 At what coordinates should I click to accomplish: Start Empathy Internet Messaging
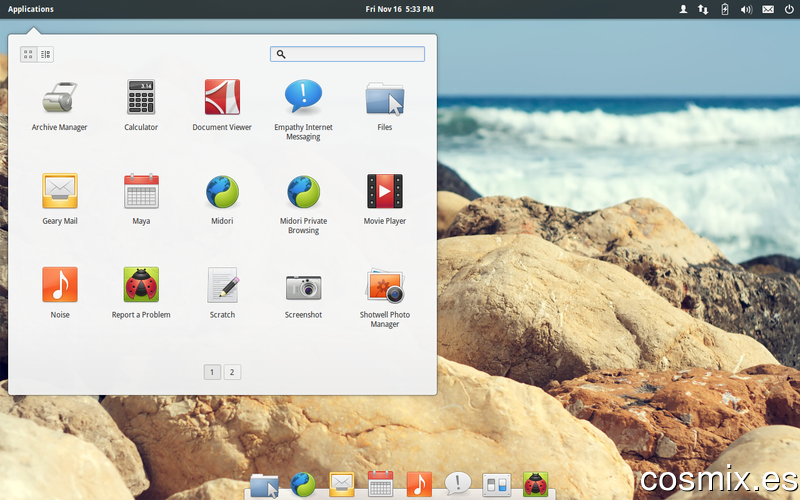[x=303, y=110]
